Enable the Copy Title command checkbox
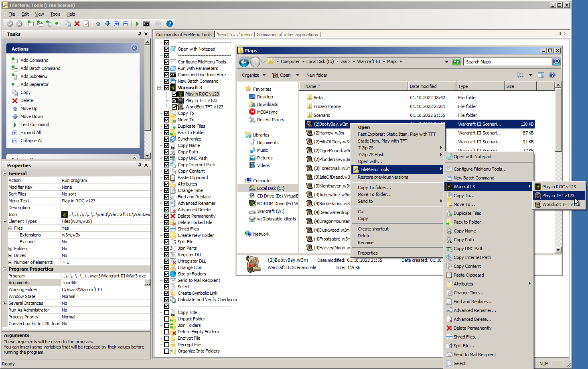588x369 pixels. [x=166, y=312]
